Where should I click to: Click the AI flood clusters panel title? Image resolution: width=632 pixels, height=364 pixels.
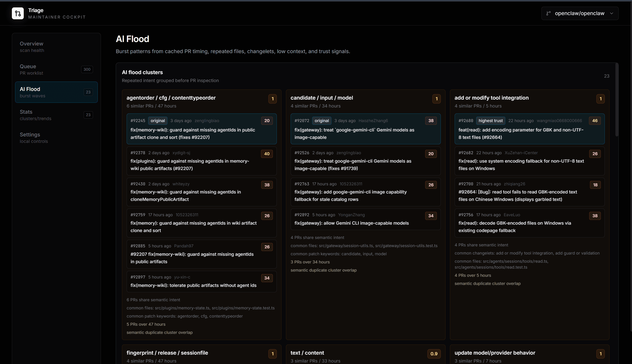pyautogui.click(x=142, y=72)
